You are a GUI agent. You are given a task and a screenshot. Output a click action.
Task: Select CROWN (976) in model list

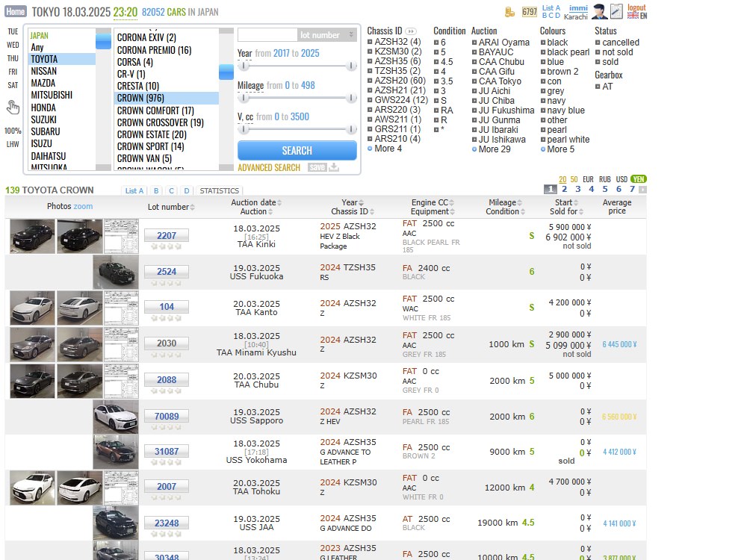pyautogui.click(x=167, y=98)
